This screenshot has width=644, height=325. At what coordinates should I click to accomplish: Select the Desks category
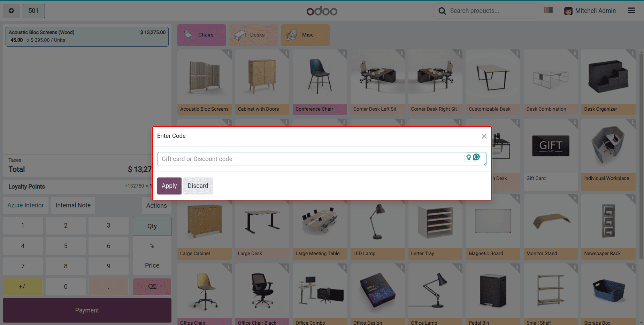click(253, 35)
